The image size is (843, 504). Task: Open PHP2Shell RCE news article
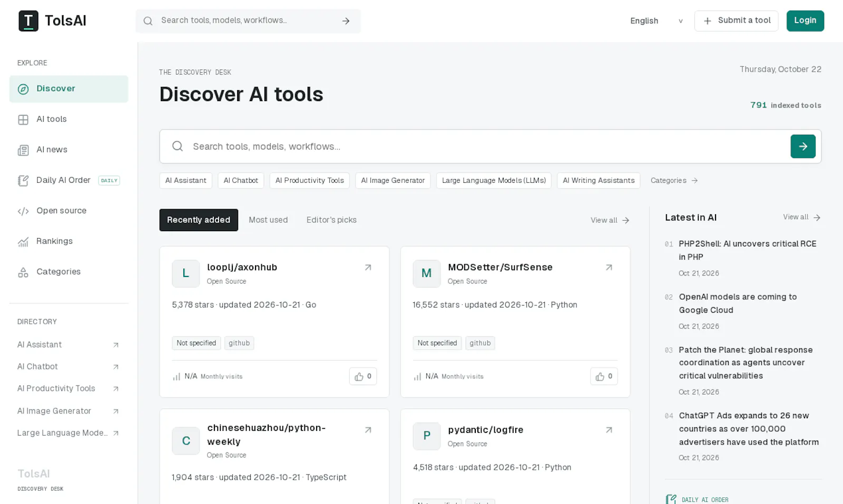(747, 250)
